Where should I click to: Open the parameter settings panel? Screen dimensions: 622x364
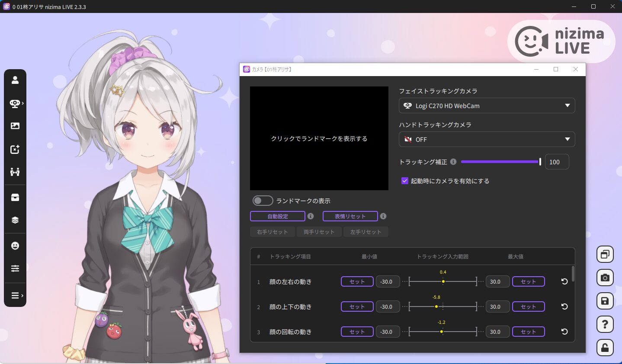click(x=15, y=268)
